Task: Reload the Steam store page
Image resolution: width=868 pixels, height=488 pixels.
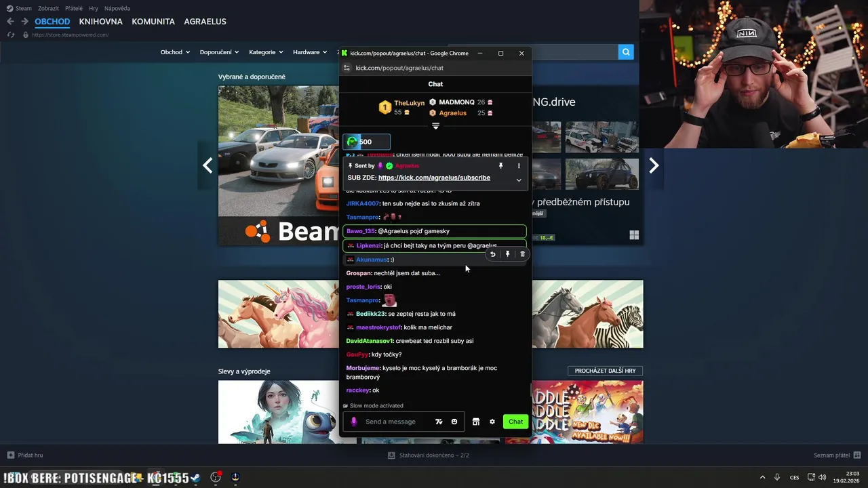Action: click(x=11, y=35)
